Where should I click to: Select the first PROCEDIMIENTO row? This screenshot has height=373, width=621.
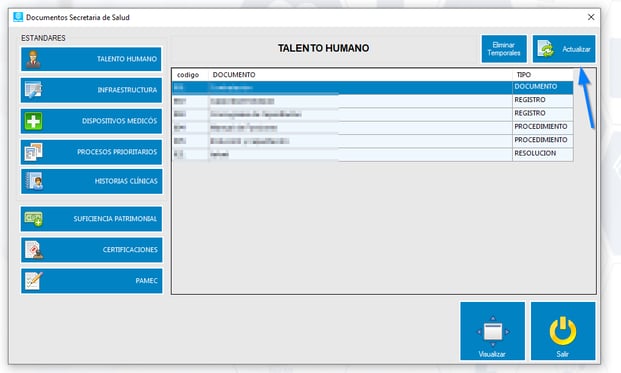(x=373, y=128)
